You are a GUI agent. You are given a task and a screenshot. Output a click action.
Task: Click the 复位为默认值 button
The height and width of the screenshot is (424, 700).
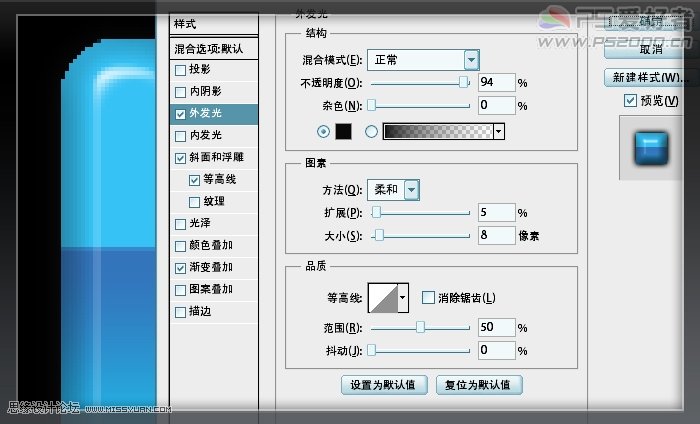pos(479,385)
